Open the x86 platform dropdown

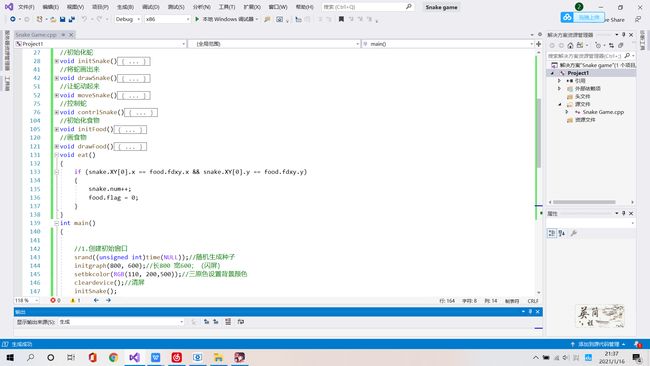pyautogui.click(x=167, y=19)
